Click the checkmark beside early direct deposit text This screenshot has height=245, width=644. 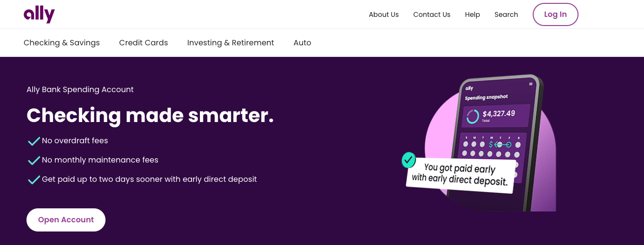click(34, 180)
